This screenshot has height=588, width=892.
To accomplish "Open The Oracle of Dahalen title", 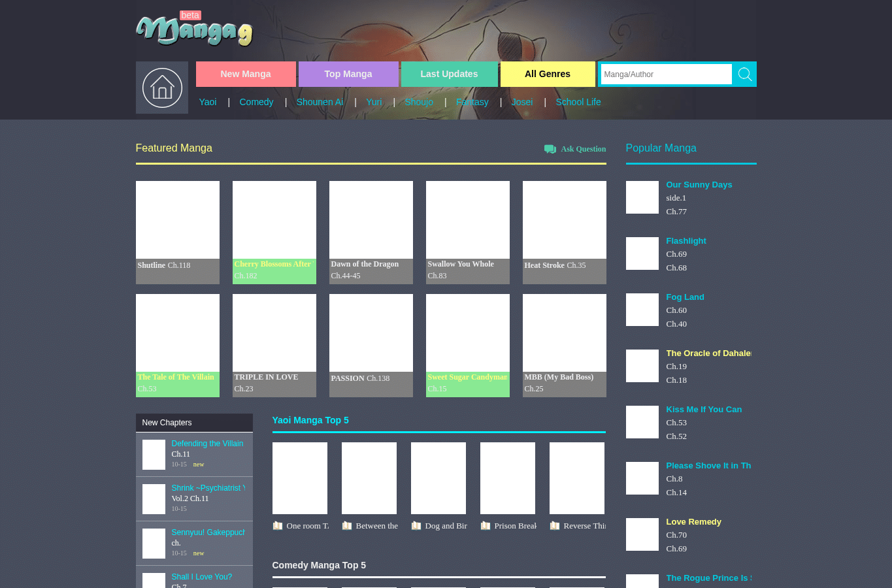I will coord(709,353).
